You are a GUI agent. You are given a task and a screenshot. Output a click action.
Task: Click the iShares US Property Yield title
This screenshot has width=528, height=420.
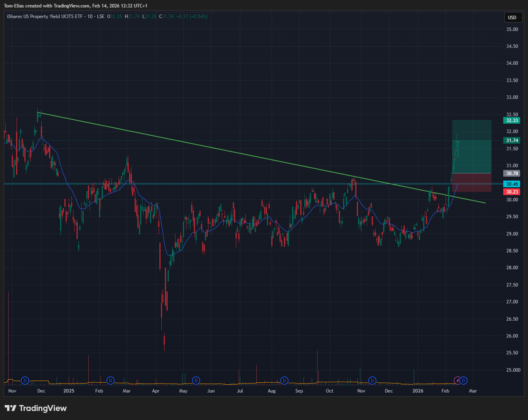pyautogui.click(x=45, y=16)
